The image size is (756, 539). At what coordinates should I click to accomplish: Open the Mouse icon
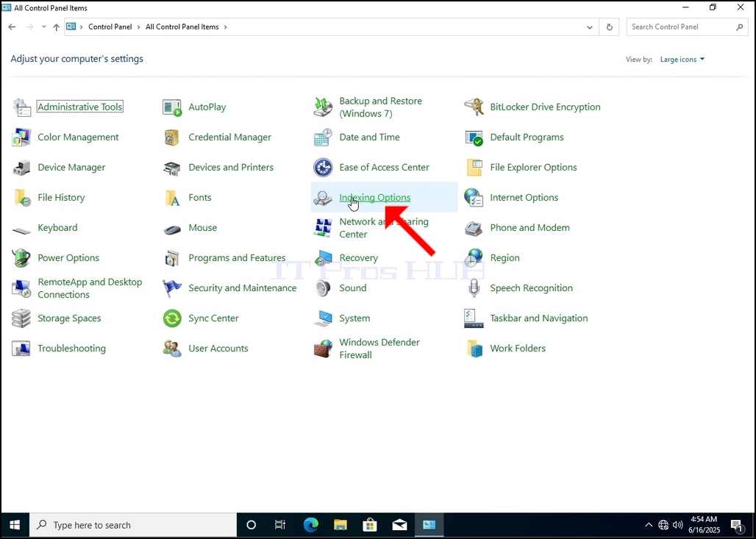172,229
